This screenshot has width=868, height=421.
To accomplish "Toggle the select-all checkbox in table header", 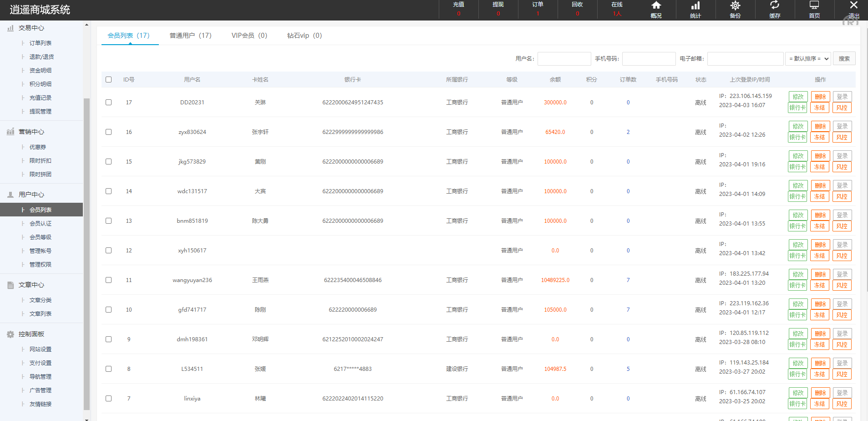I will (x=108, y=79).
